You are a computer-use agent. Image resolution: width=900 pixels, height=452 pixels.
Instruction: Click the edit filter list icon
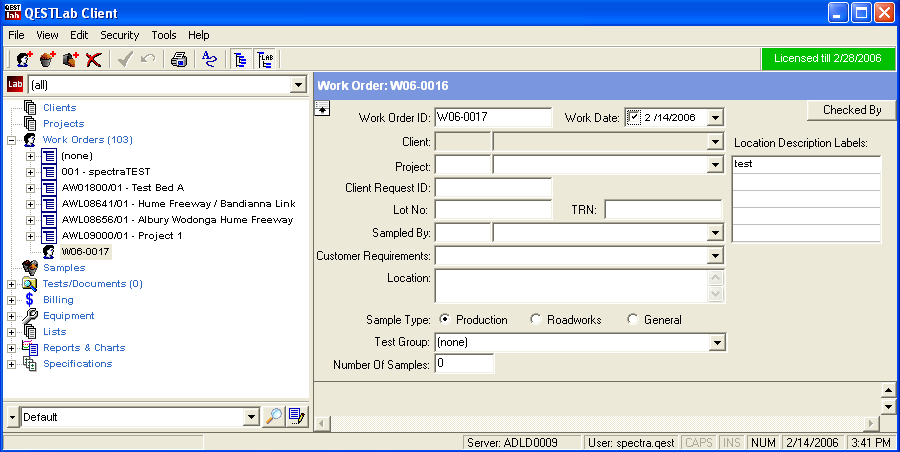coord(296,416)
